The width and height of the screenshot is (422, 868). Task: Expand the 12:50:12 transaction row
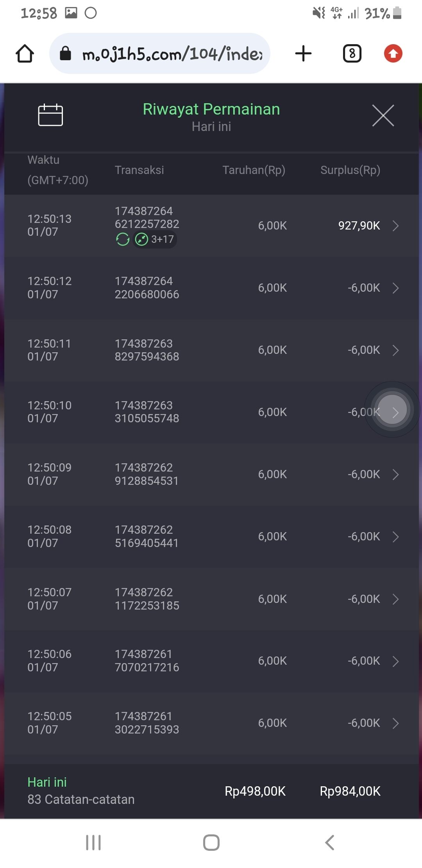click(395, 288)
